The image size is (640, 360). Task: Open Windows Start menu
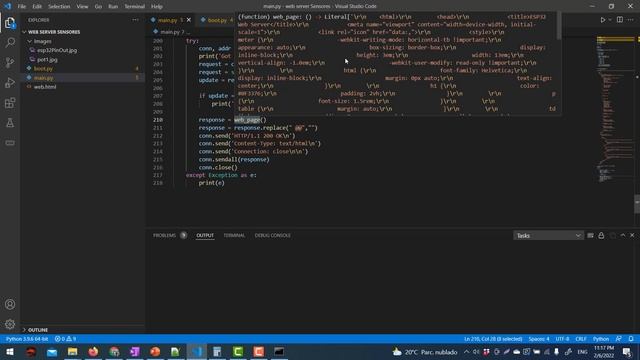(x=10, y=352)
